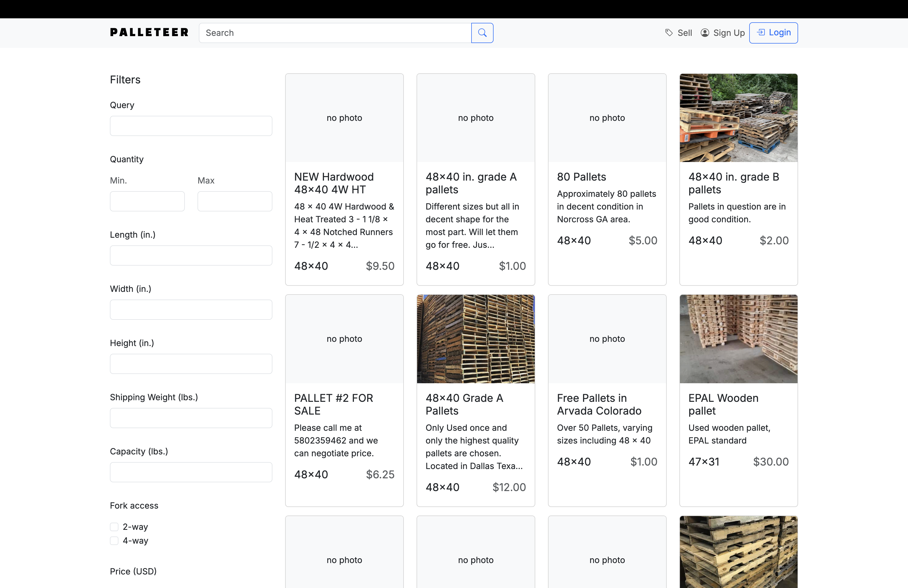Click the Sign Up link
The image size is (908, 588).
pyautogui.click(x=729, y=33)
